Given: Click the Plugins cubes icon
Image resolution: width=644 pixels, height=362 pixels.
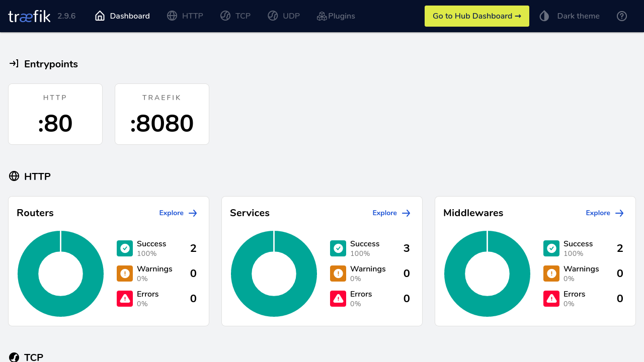Looking at the screenshot, I should 322,16.
